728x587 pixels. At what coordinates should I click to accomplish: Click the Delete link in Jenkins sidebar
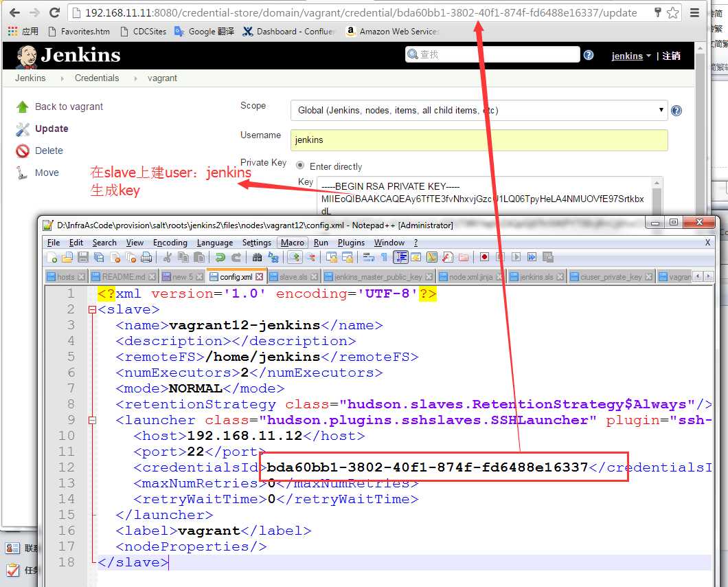[49, 151]
